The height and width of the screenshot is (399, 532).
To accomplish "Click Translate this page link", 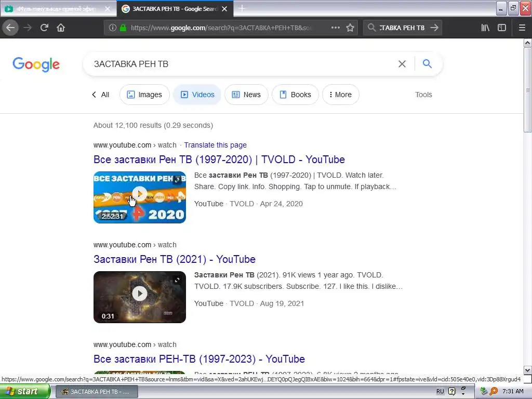I will 215,145.
